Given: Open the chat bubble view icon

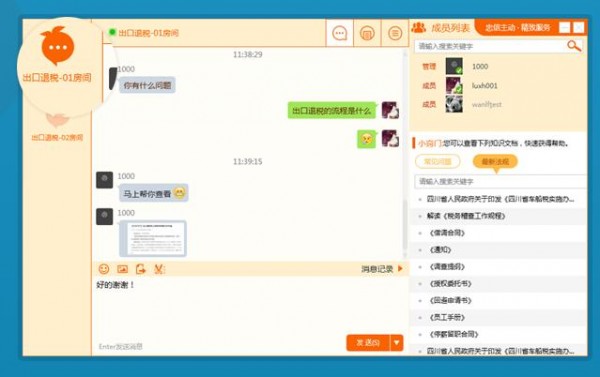Looking at the screenshot, I should pos(339,33).
